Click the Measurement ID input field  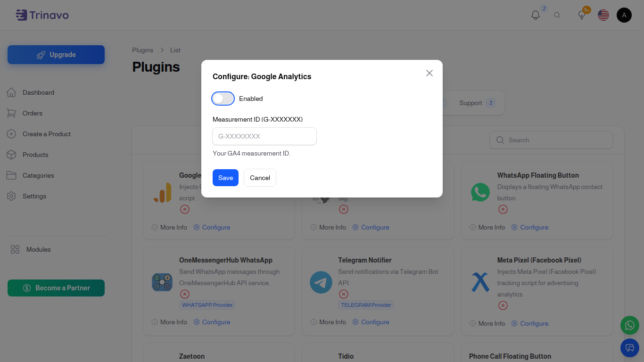[264, 136]
